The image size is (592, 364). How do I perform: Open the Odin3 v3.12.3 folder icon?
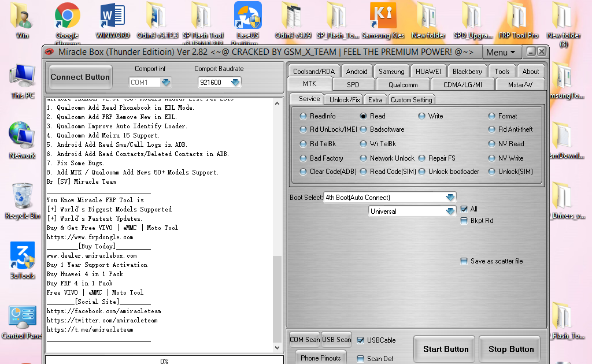pyautogui.click(x=157, y=21)
